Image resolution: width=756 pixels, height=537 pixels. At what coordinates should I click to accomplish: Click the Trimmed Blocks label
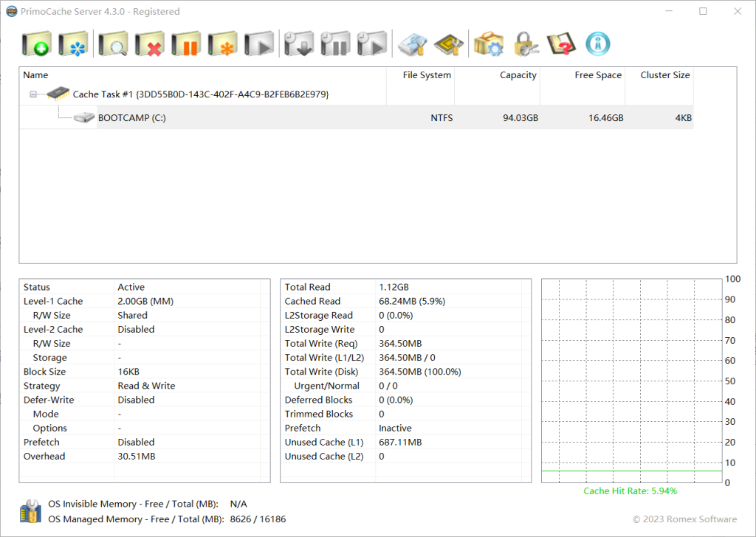[x=319, y=415]
